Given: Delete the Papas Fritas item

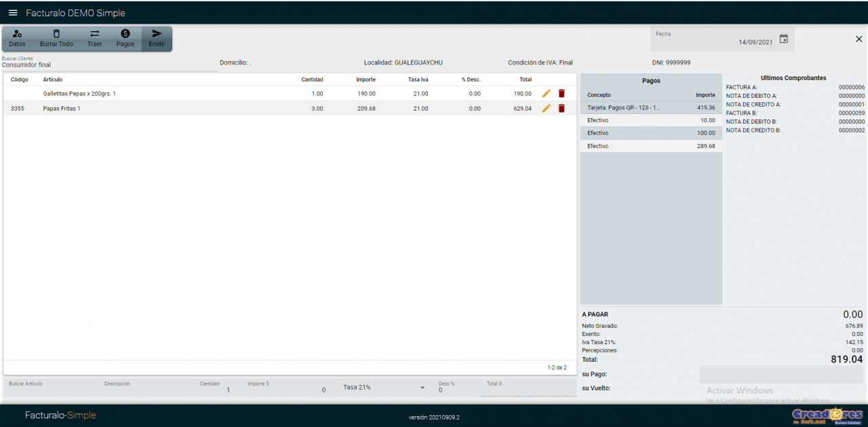Looking at the screenshot, I should (x=561, y=109).
